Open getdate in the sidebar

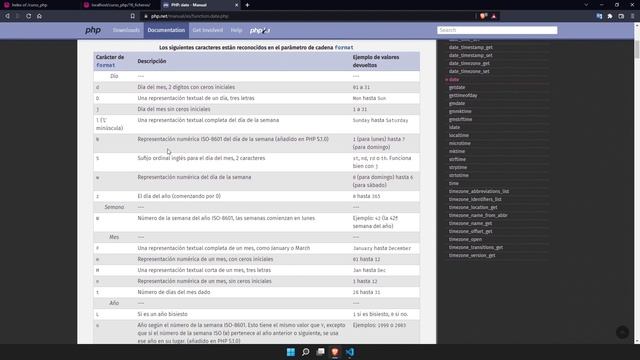click(457, 87)
